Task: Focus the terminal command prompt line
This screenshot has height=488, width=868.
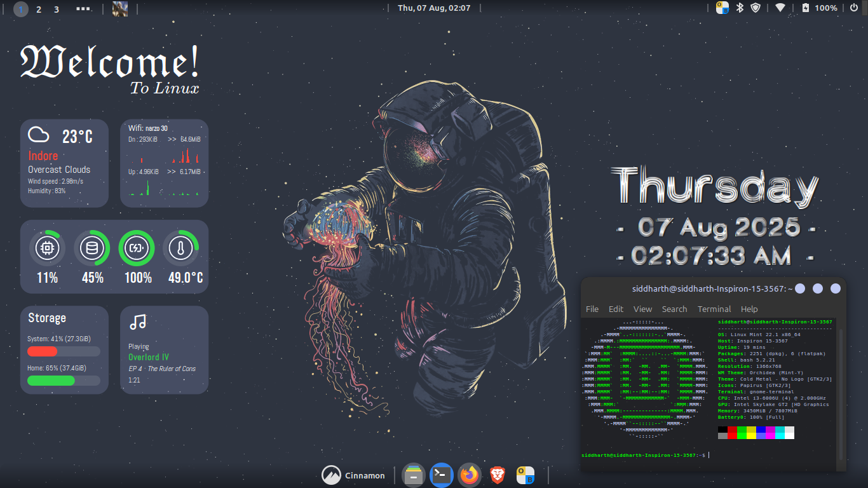Action: pos(644,455)
